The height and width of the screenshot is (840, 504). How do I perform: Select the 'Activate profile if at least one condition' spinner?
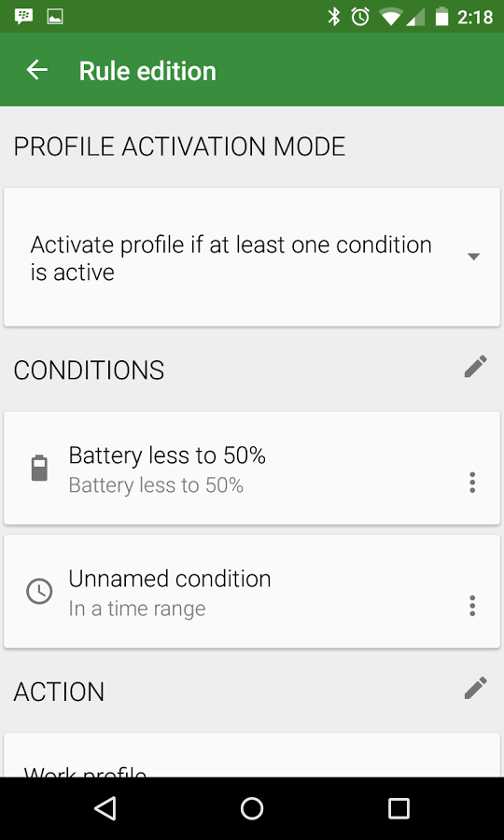[x=252, y=258]
